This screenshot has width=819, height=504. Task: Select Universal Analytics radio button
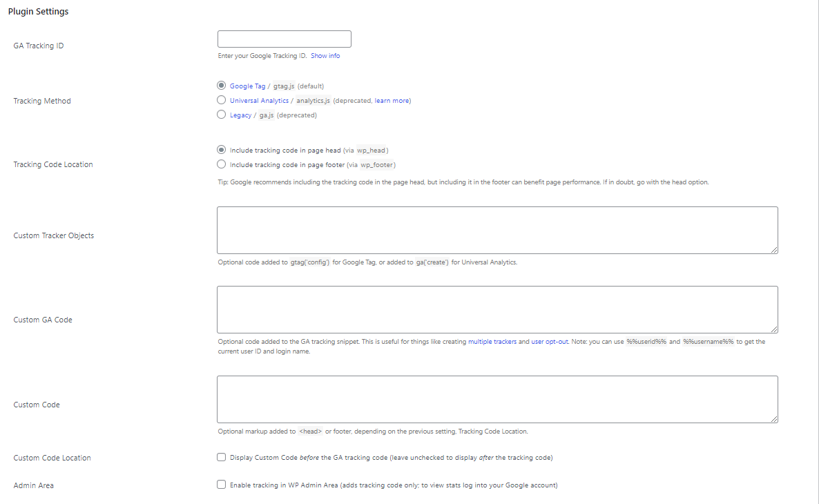click(222, 99)
